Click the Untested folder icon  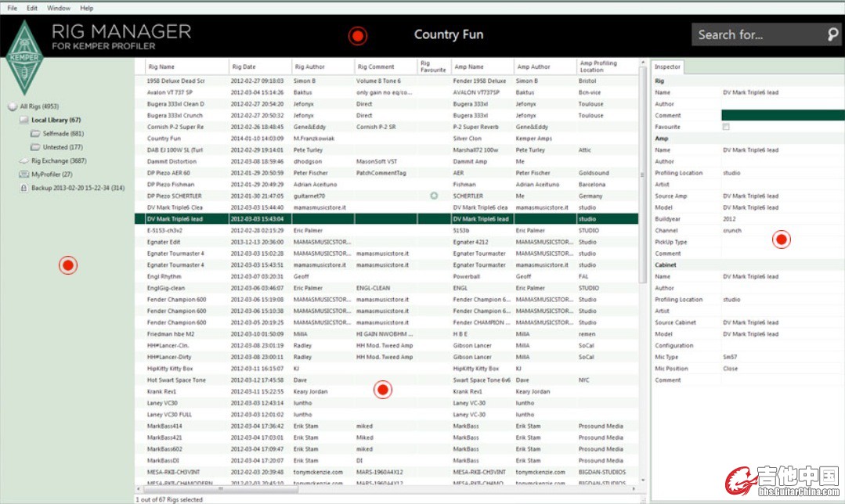tap(35, 147)
